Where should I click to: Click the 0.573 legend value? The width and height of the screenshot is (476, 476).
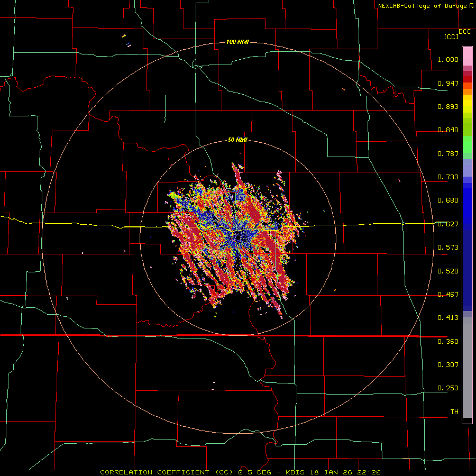(x=448, y=248)
